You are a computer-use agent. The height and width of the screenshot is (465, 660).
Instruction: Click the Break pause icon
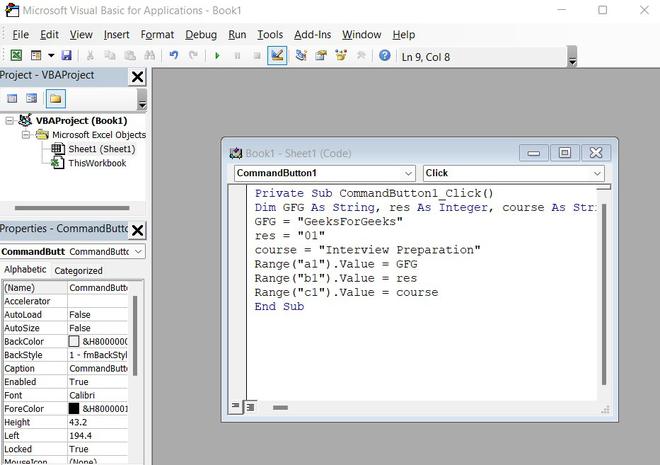tap(237, 56)
